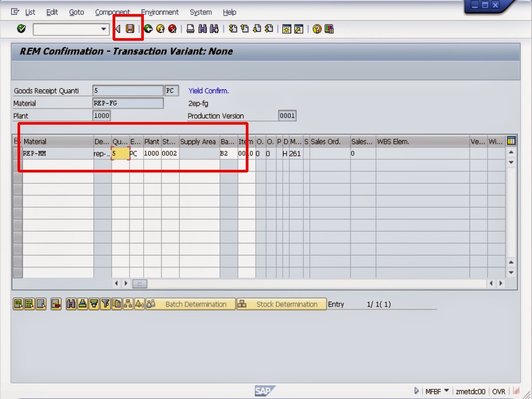This screenshot has width=532, height=399.
Task: Click the Copy icon in the table toolbar
Action: (116, 304)
